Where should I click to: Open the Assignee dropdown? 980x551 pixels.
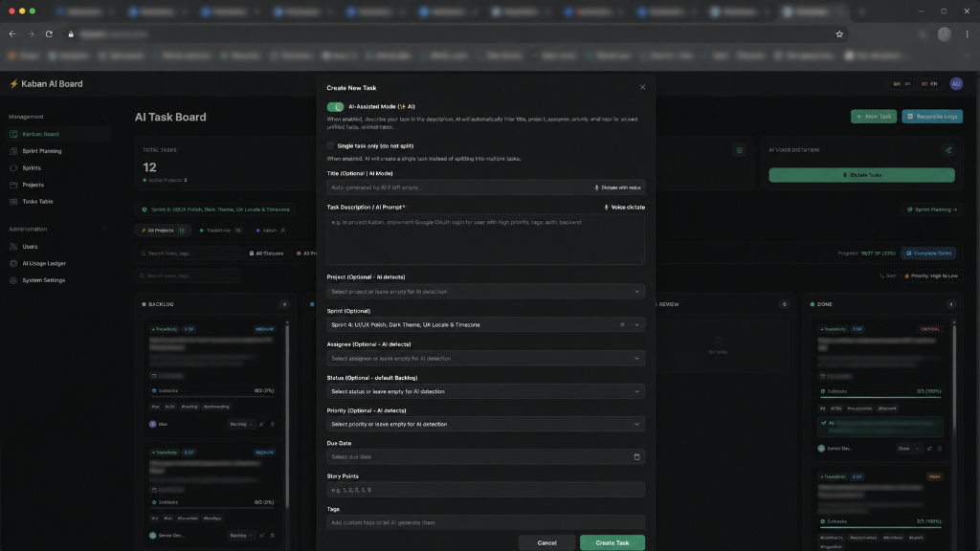(485, 359)
